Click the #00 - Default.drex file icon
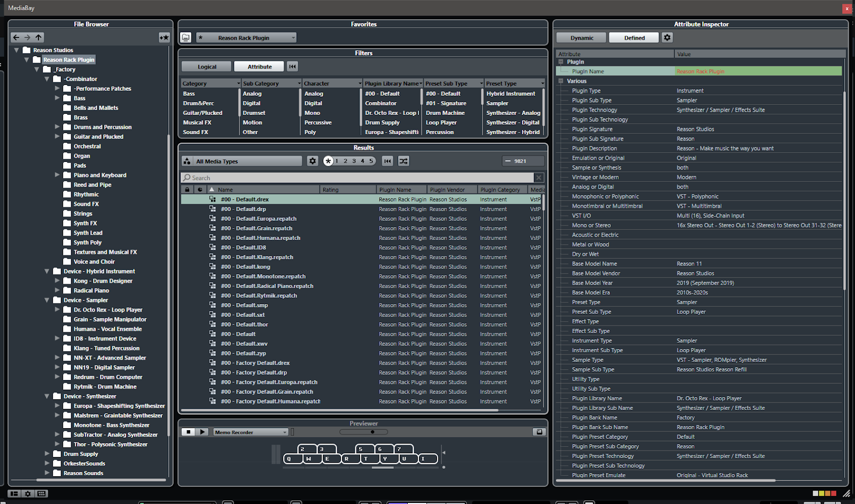 pyautogui.click(x=212, y=199)
